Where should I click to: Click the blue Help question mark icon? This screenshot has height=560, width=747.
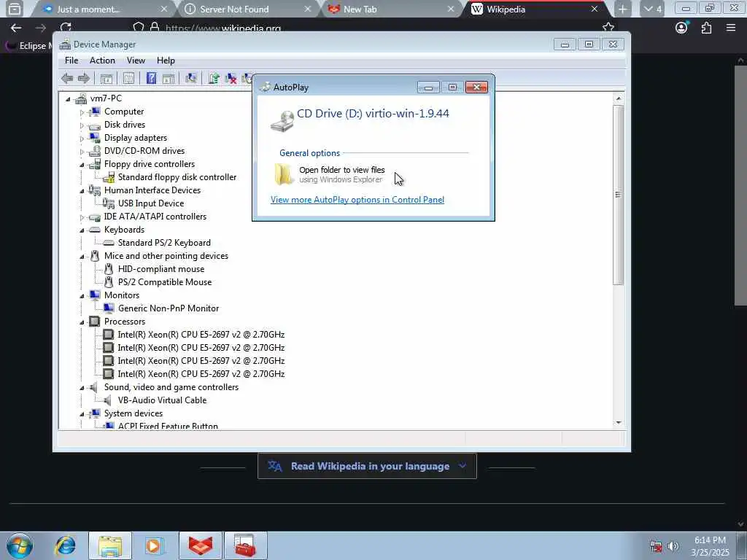click(x=151, y=78)
